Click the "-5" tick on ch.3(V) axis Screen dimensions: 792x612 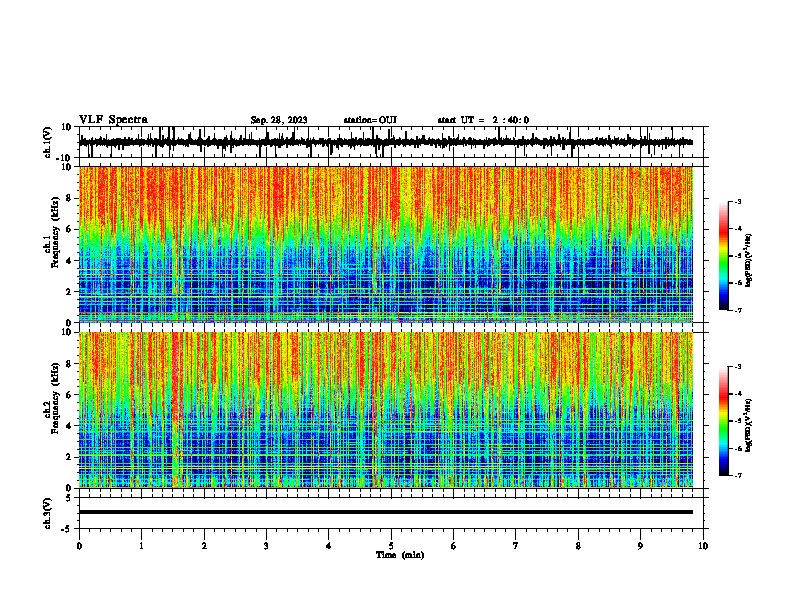[68, 529]
